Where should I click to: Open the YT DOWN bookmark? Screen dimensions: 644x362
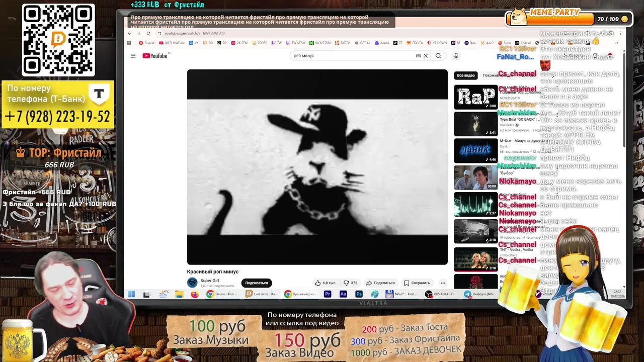(437, 43)
